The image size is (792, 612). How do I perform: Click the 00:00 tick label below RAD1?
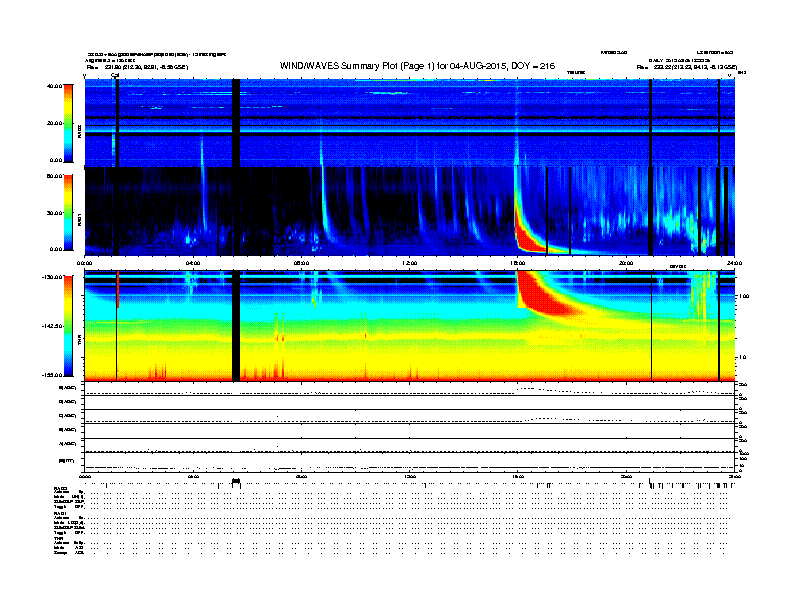[84, 263]
